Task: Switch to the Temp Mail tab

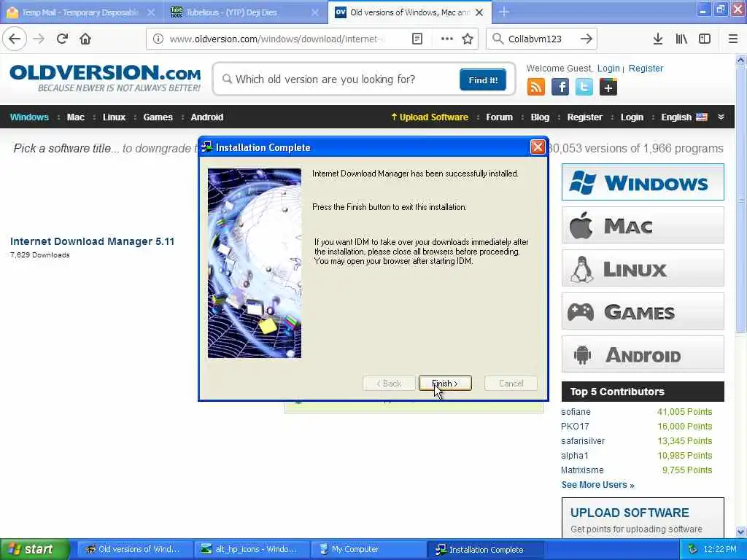Action: click(x=80, y=12)
